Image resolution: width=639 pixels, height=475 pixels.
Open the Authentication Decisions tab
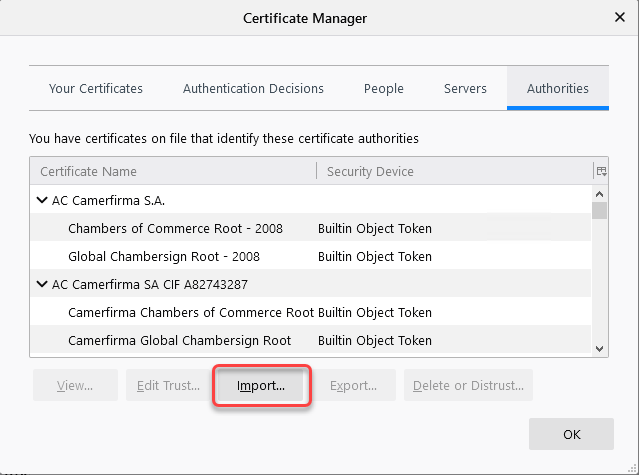[253, 88]
